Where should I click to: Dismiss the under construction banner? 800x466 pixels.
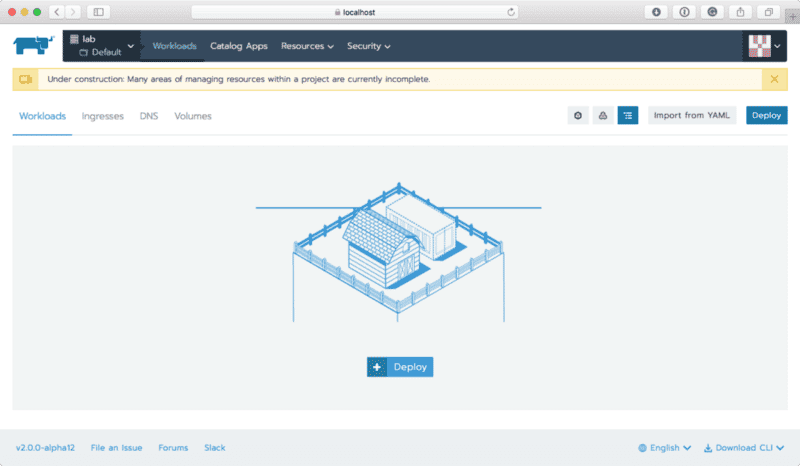pyautogui.click(x=774, y=79)
